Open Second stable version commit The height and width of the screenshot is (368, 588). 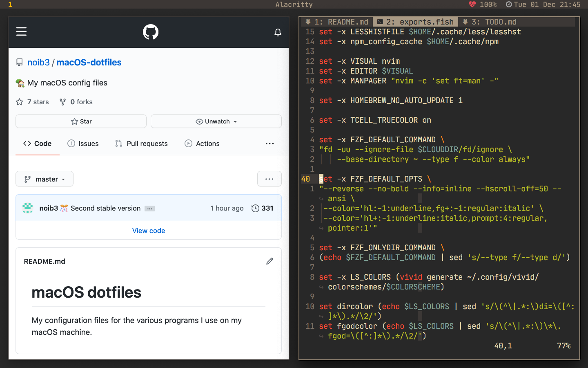[105, 208]
